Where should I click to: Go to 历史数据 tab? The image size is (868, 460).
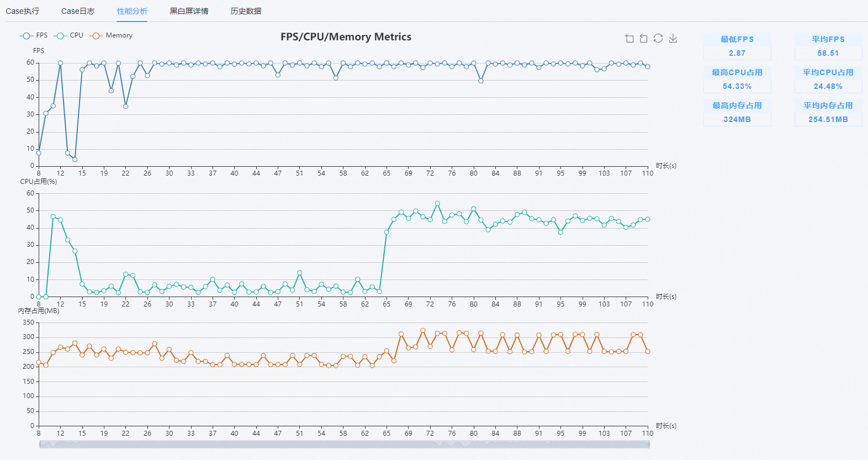(x=246, y=11)
